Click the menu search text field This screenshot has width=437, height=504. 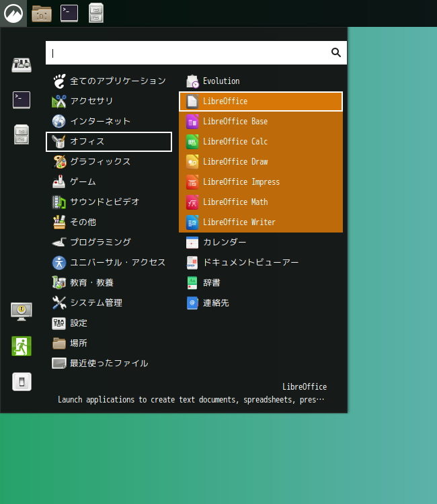pos(188,52)
